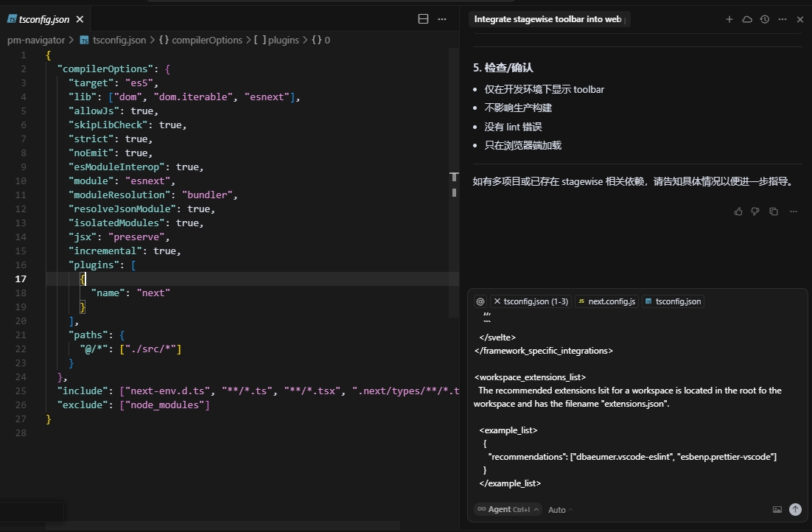Screen dimensions: 812x532
Task: Click the "module": "esnext" line
Action: click(x=122, y=181)
